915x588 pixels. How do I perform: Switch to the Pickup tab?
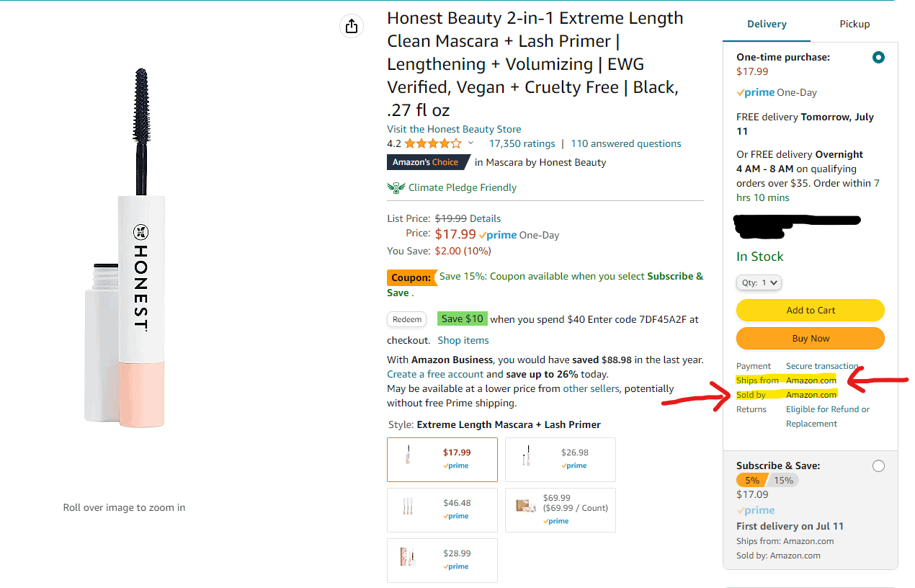click(x=854, y=24)
